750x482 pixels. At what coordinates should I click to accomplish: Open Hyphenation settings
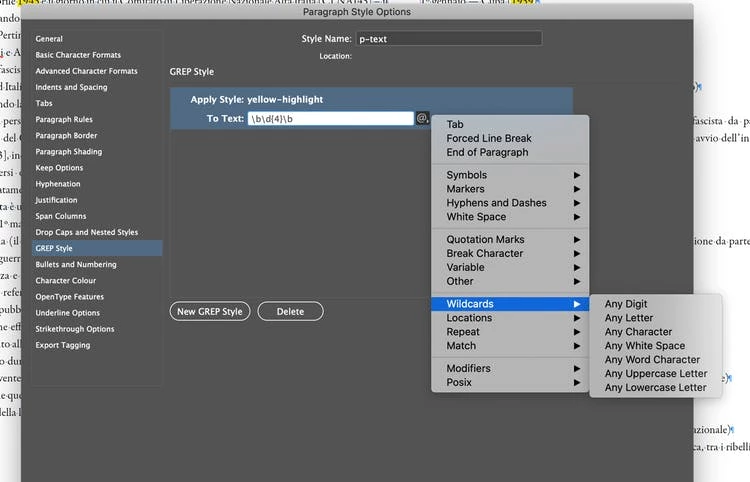[57, 184]
